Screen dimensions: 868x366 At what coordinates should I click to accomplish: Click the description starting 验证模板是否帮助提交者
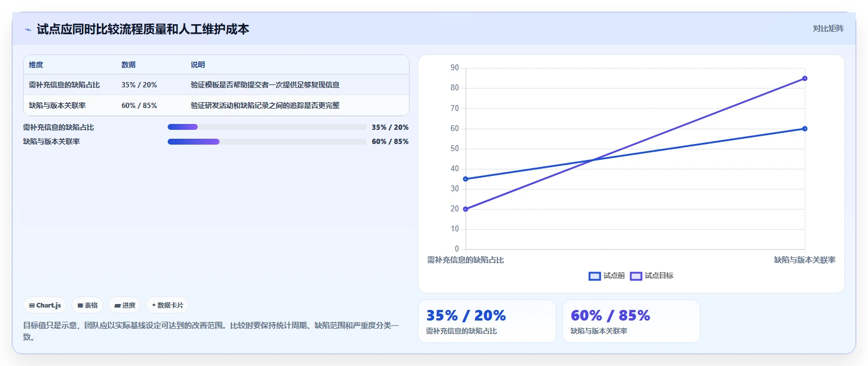point(265,85)
